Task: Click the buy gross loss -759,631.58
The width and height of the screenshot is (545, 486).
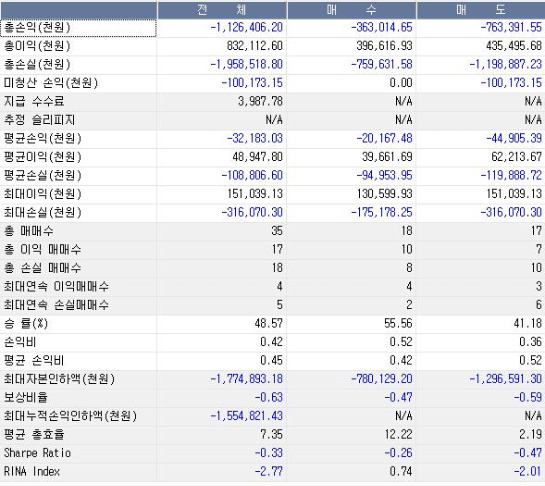Action: pos(382,64)
